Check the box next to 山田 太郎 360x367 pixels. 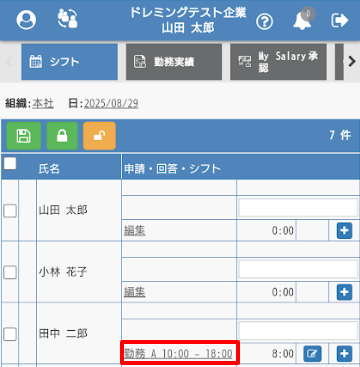click(10, 211)
